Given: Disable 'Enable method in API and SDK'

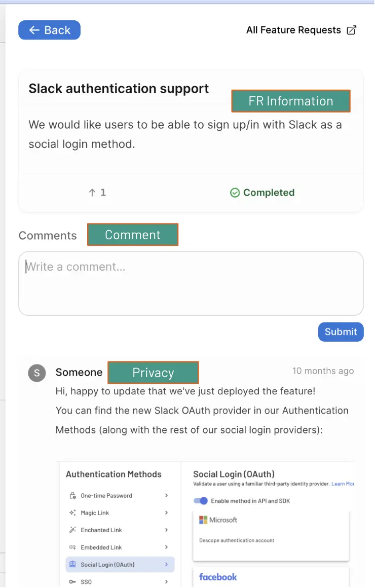Looking at the screenshot, I should coord(201,500).
